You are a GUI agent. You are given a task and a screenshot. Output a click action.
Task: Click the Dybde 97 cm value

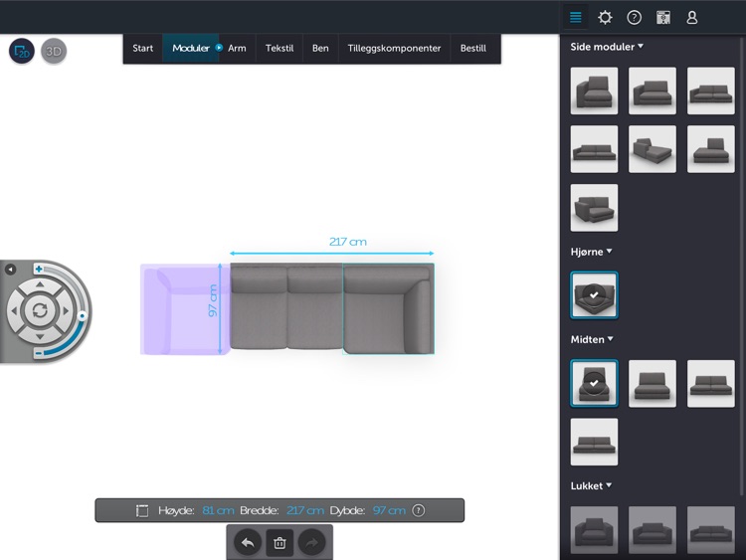(389, 510)
